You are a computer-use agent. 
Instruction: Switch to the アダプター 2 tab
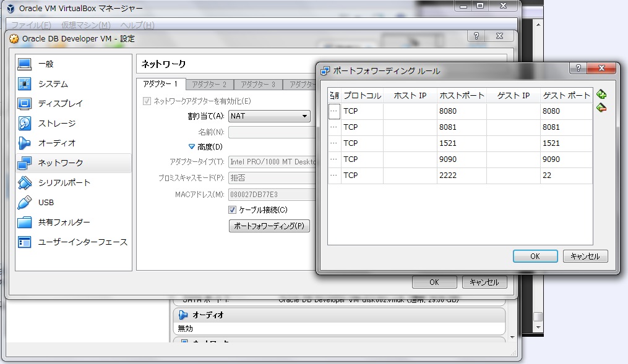(210, 85)
